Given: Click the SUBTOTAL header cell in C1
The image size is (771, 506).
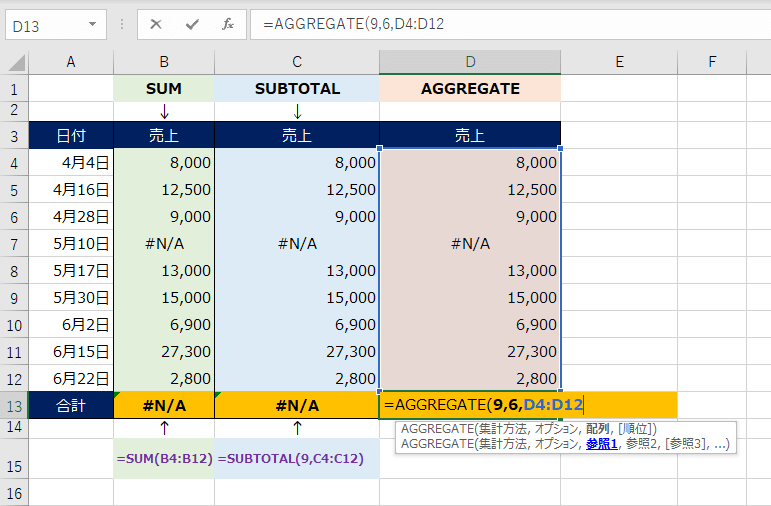Looking at the screenshot, I should (x=297, y=89).
